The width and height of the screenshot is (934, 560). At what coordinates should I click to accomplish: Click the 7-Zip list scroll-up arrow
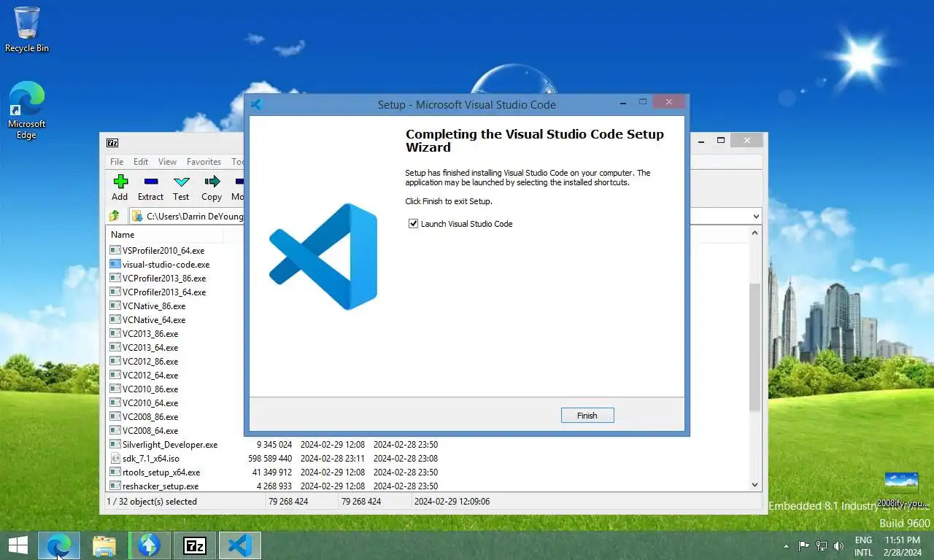point(755,233)
